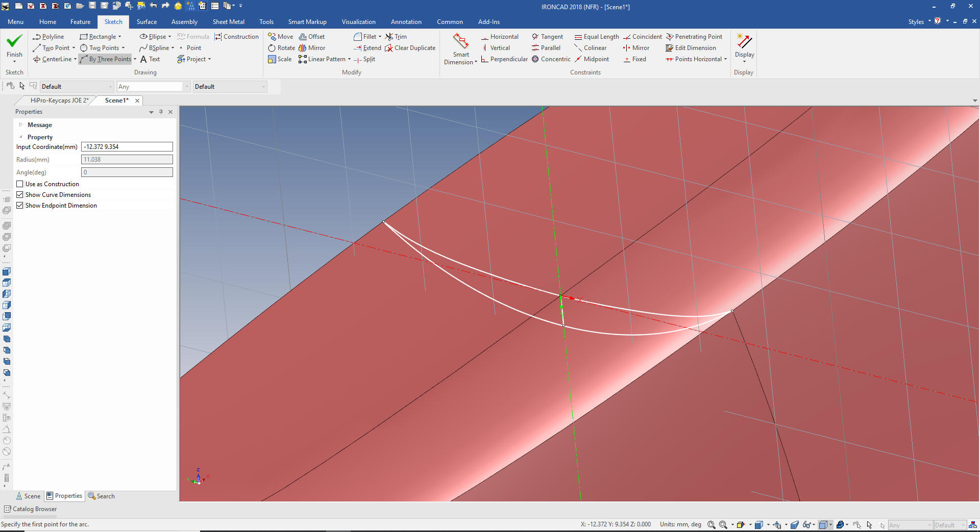
Task: Switch to the Surface ribbon tab
Action: 146,22
